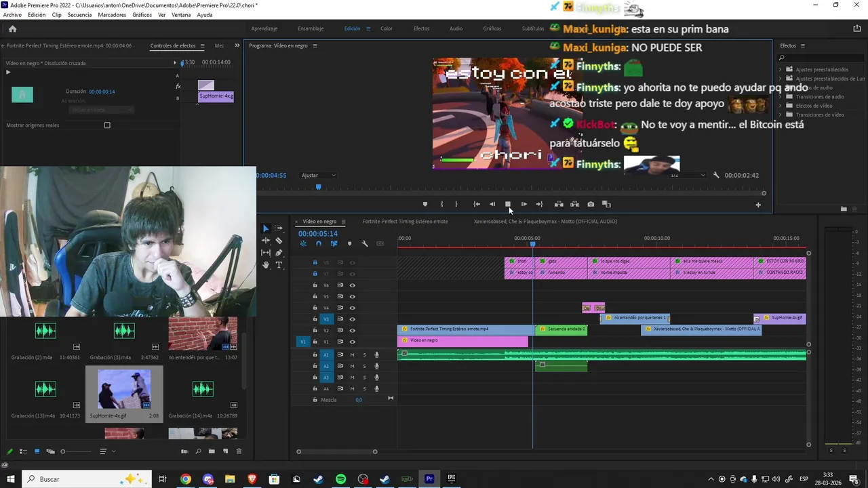
Task: Switch Project panel to List view
Action: coord(23,451)
